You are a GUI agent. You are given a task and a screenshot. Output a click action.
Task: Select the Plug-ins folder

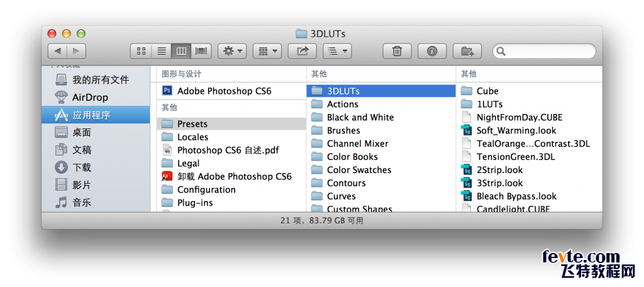231,203
